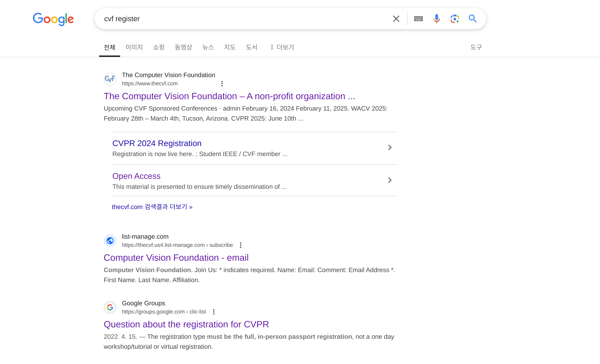
Task: Click the https://www.thecvf.com URL text
Action: (x=150, y=83)
